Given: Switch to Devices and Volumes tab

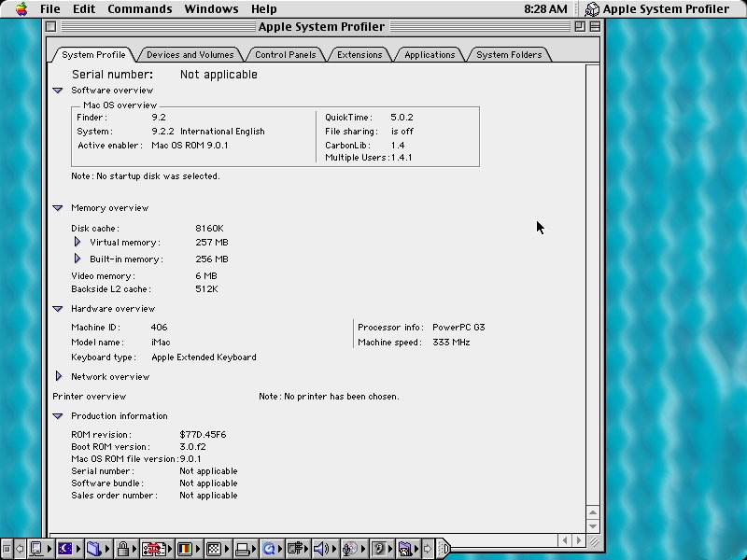Looking at the screenshot, I should click(190, 55).
